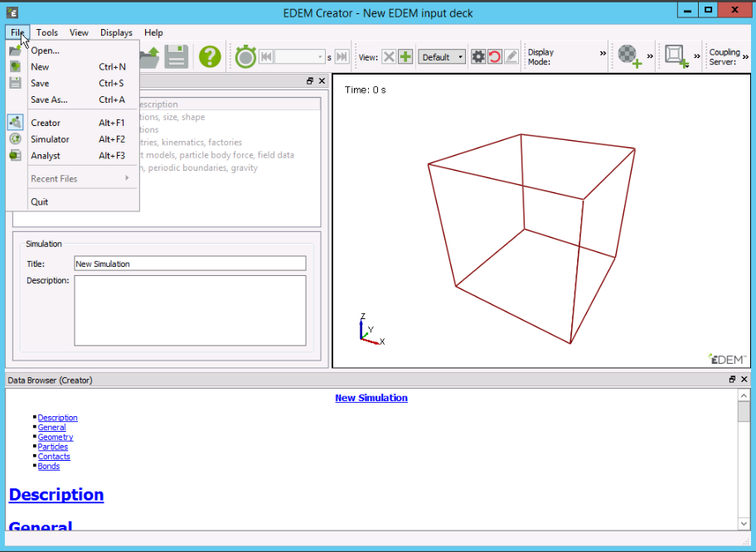
Task: Click the pencil edit view icon
Action: pyautogui.click(x=511, y=57)
